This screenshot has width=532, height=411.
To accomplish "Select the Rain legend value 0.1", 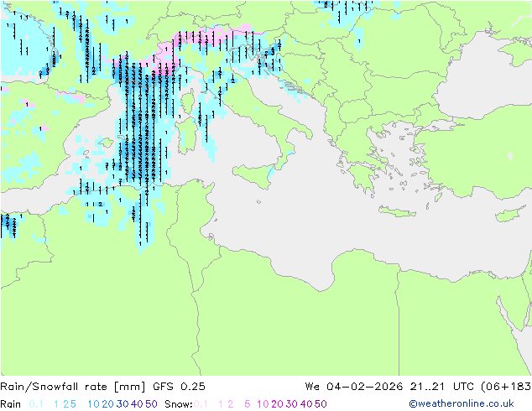I will pyautogui.click(x=36, y=404).
